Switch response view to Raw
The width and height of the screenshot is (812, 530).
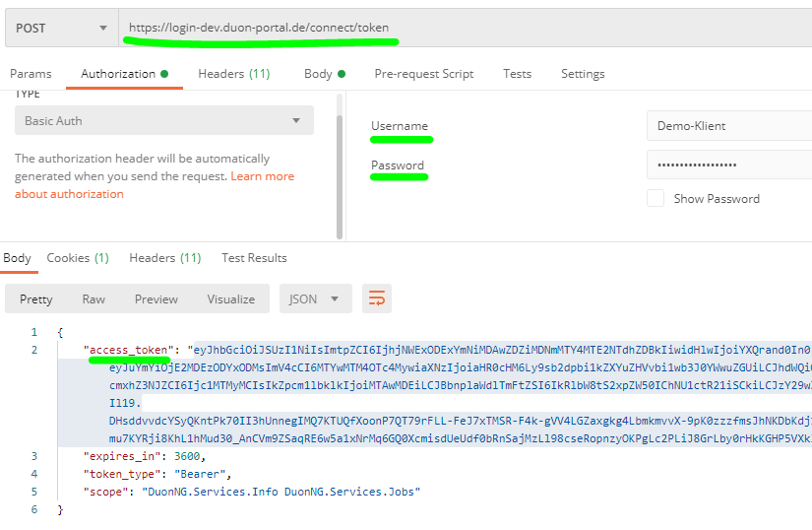pos(94,298)
